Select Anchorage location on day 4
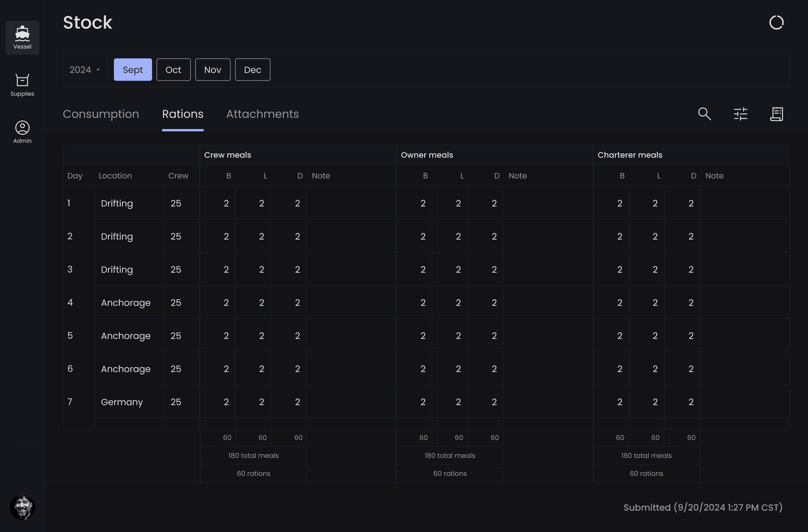Screen dimensions: 808x532 point(129,302)
